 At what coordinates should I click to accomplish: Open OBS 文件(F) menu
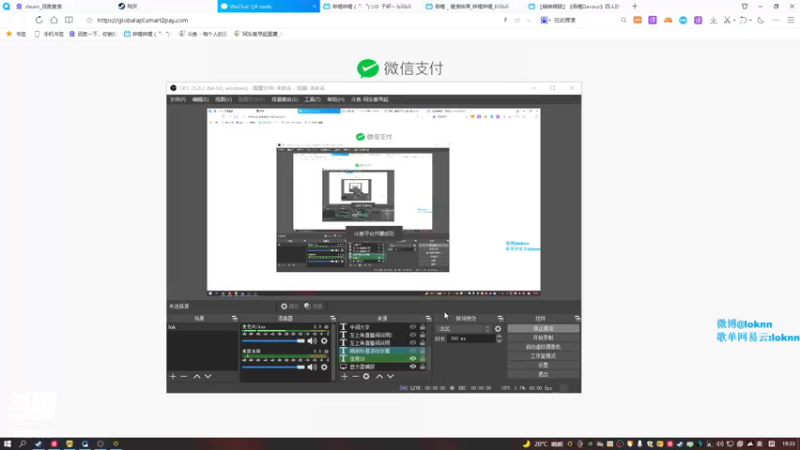tap(178, 99)
